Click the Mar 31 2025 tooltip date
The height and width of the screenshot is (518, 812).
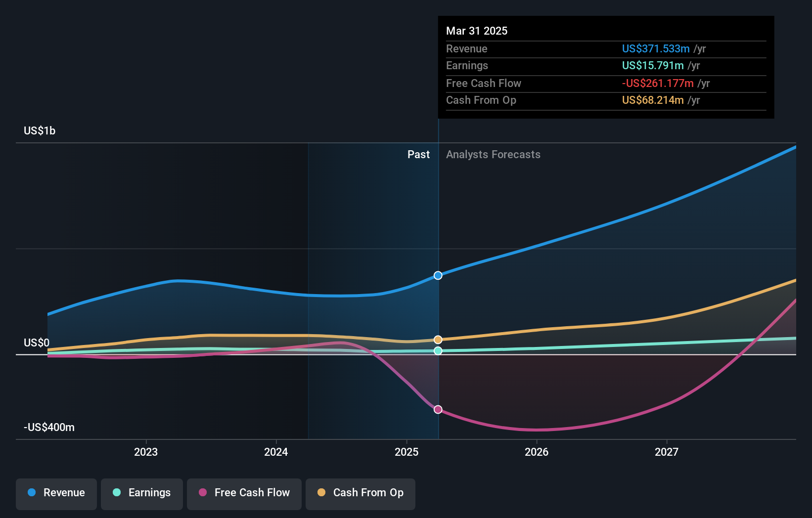(x=477, y=31)
